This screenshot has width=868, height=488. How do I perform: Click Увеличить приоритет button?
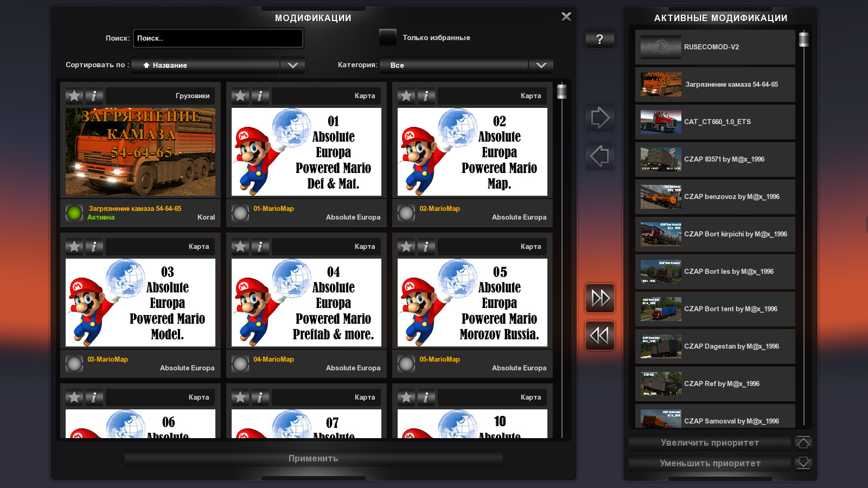click(x=710, y=442)
